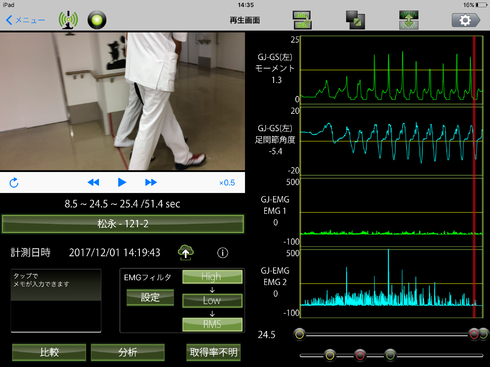Viewport: 490px width, 367px height.
Task: Tap the GJ-EMG EMG 2 graph
Action: point(392,284)
